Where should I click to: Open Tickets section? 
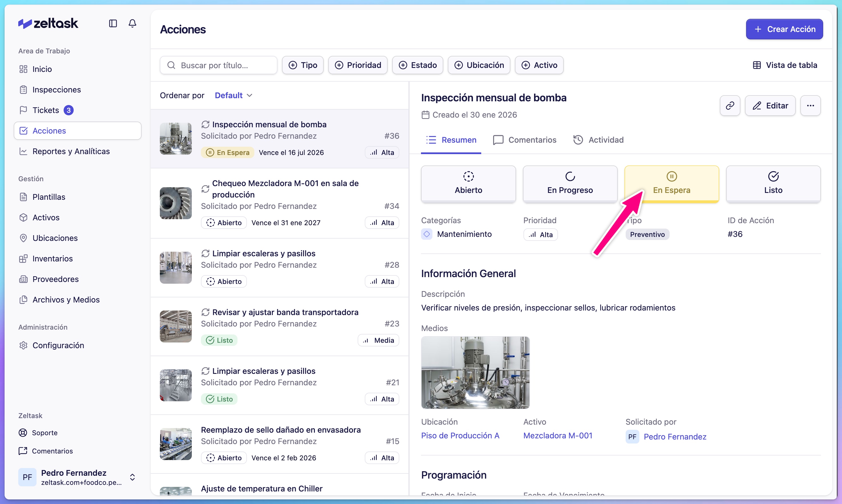coord(77,110)
